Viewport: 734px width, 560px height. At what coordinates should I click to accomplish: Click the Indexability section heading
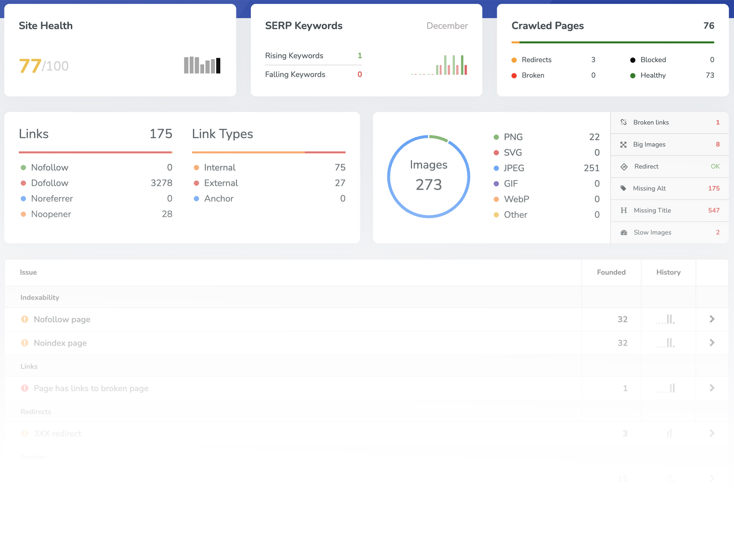pyautogui.click(x=39, y=297)
